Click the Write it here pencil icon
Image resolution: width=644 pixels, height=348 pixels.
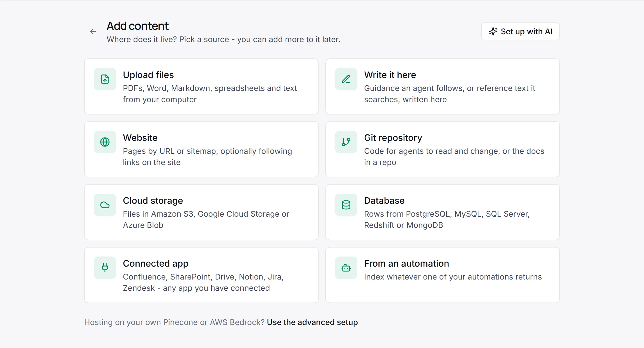tap(346, 79)
